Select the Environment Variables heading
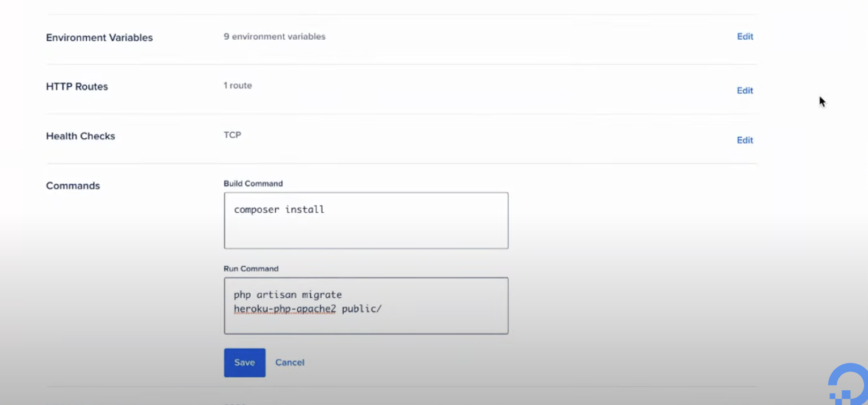This screenshot has height=405, width=868. click(99, 37)
